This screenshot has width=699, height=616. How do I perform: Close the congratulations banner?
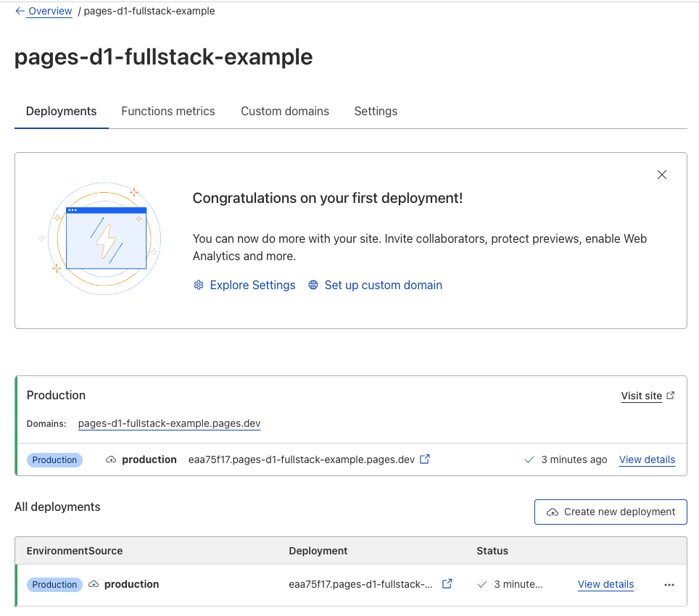click(x=661, y=175)
